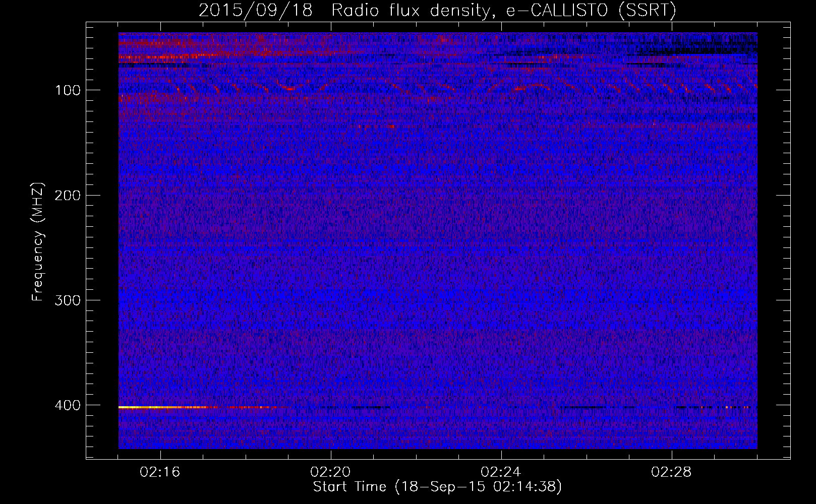Click the 02:24 time tick label

pos(501,472)
